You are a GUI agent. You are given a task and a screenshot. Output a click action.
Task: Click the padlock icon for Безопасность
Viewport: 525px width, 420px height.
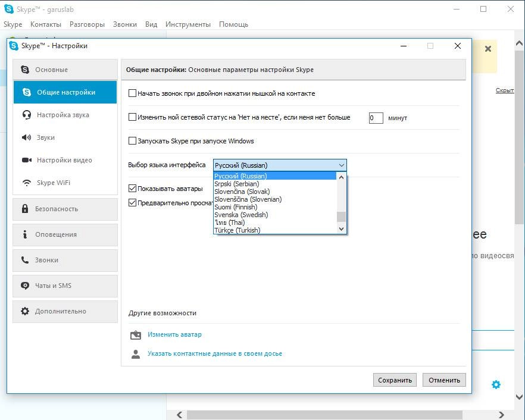click(25, 209)
